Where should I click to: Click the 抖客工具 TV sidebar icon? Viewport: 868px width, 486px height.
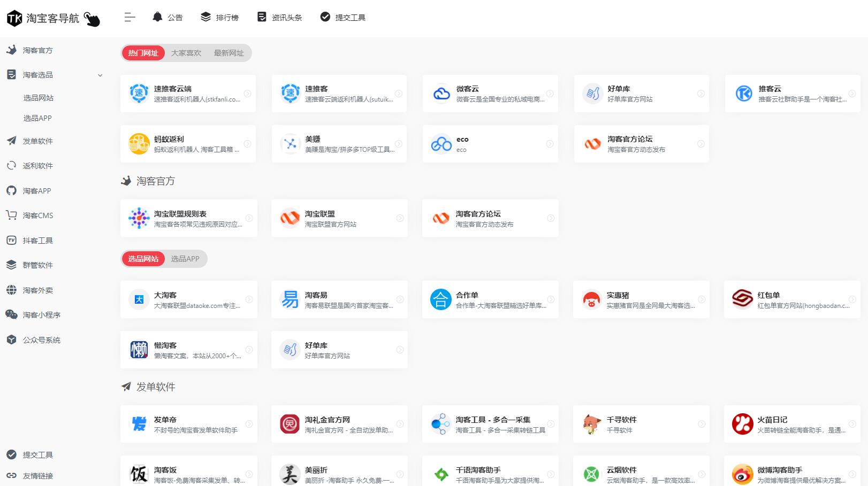pyautogui.click(x=11, y=240)
